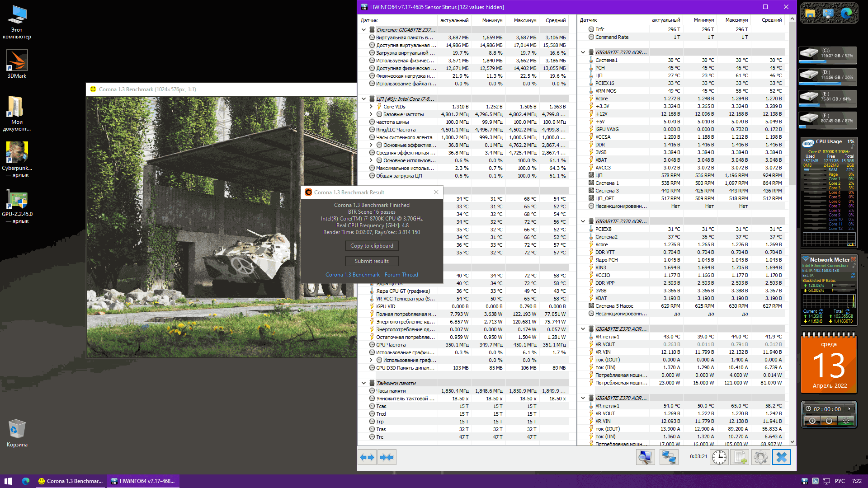
Task: Open sensor settings gear icon
Action: (760, 457)
